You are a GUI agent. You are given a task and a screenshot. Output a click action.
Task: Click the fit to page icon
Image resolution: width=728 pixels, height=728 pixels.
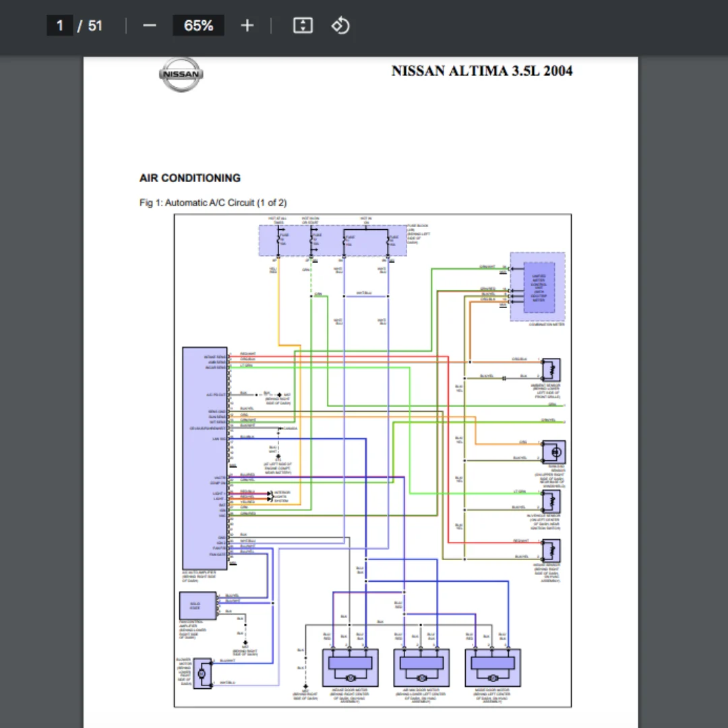(x=303, y=26)
